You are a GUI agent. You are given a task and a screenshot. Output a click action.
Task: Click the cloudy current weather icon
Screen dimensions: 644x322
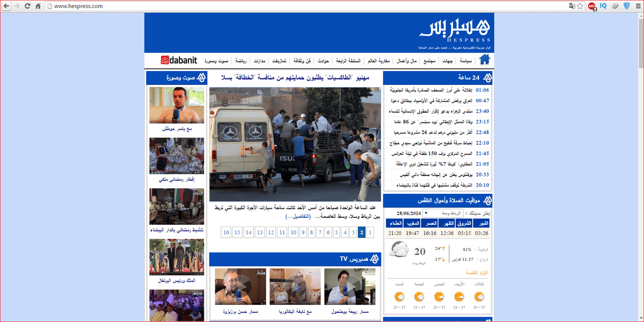(400, 250)
